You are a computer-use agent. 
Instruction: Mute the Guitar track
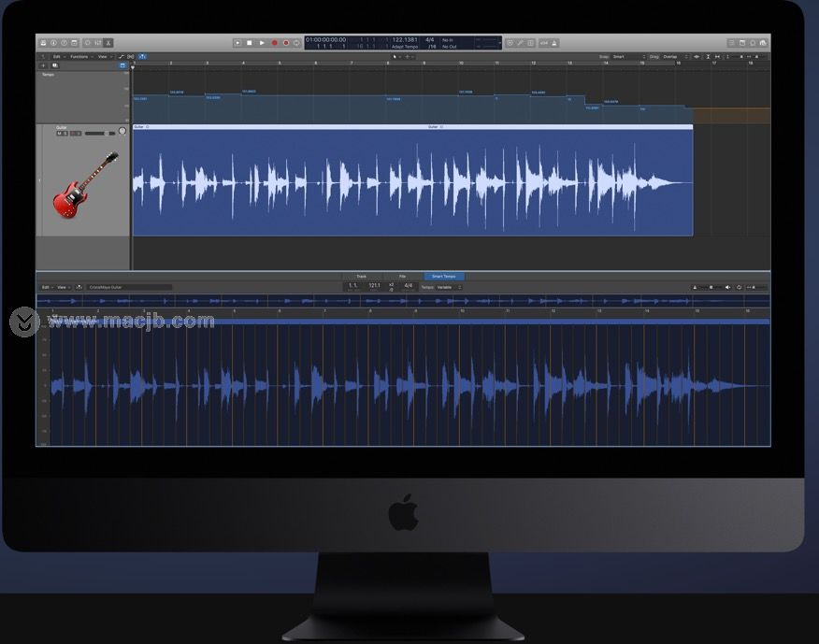pos(59,134)
